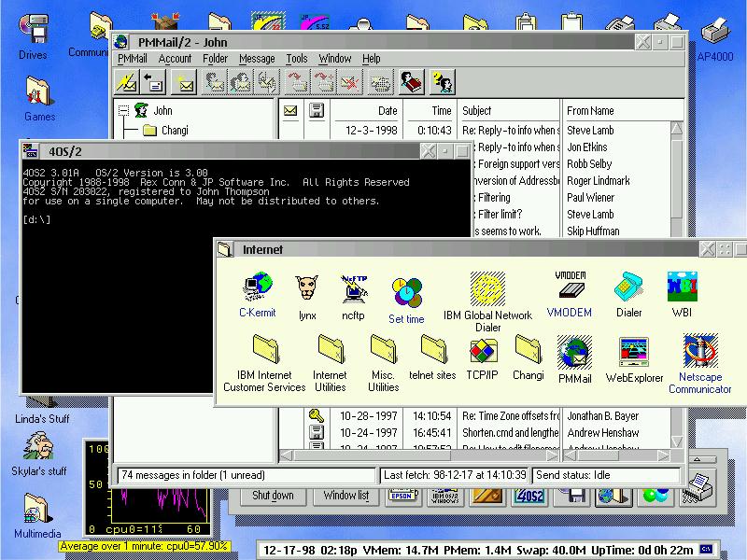Click the new message envelope icon with yellow star

pos(183,82)
